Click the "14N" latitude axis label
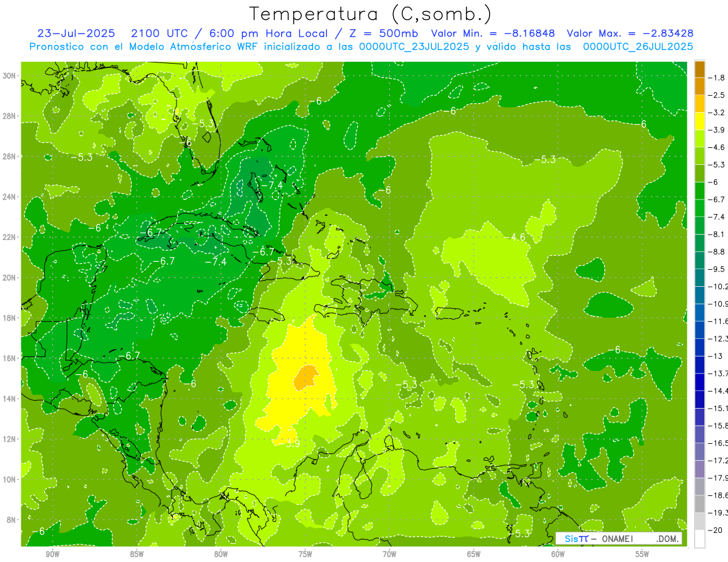Image resolution: width=728 pixels, height=562 pixels. coord(10,398)
